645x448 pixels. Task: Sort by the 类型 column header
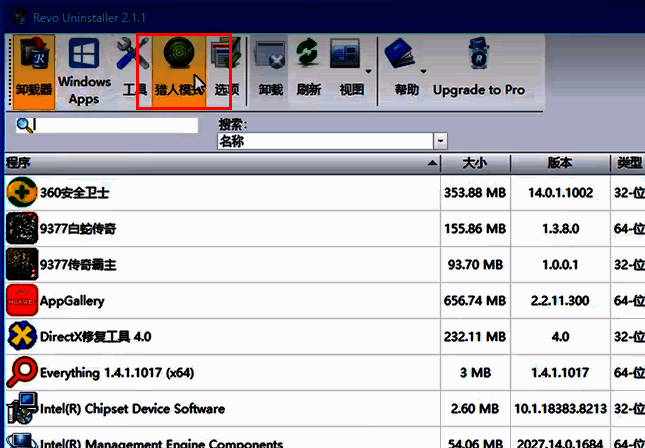point(628,164)
